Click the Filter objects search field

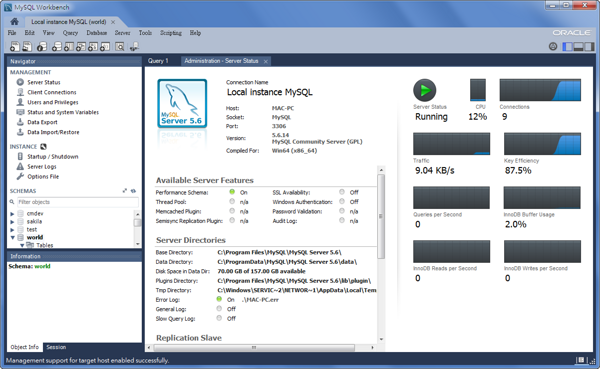[x=78, y=202]
